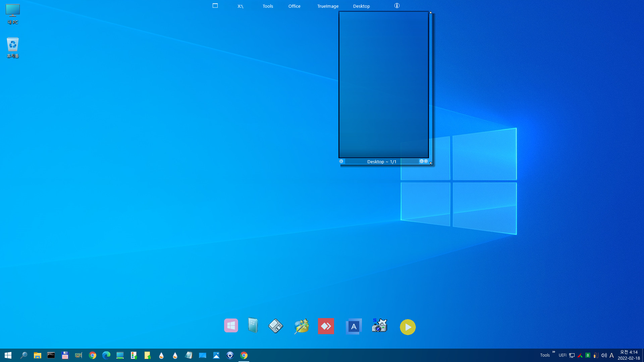Click the show desktop strip at taskbar end
This screenshot has height=362, width=644.
pyautogui.click(x=643, y=355)
